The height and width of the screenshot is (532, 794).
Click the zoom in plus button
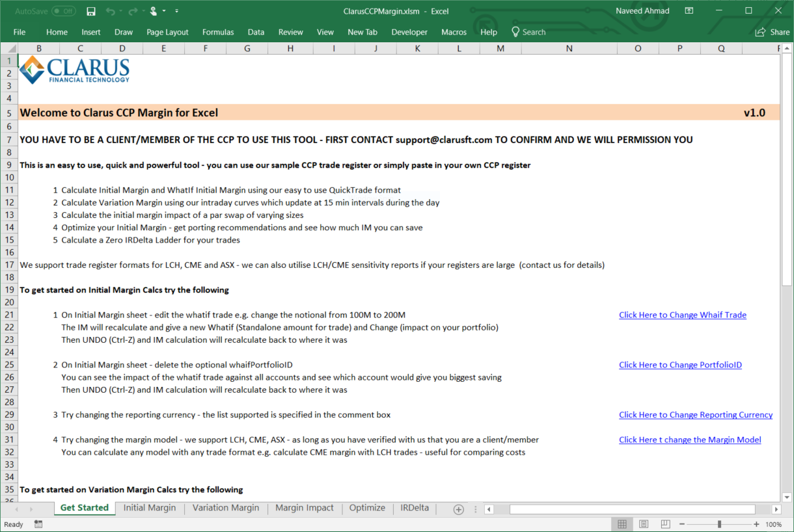click(x=756, y=524)
